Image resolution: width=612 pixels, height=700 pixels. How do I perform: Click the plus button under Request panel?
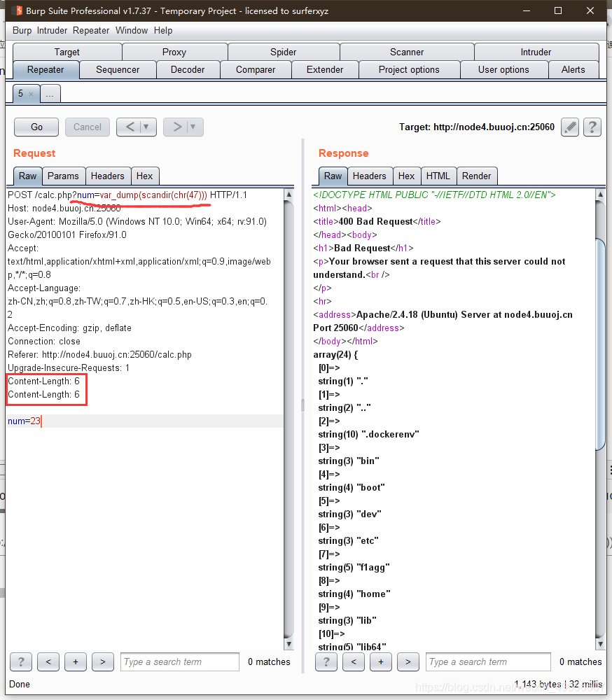click(x=76, y=661)
